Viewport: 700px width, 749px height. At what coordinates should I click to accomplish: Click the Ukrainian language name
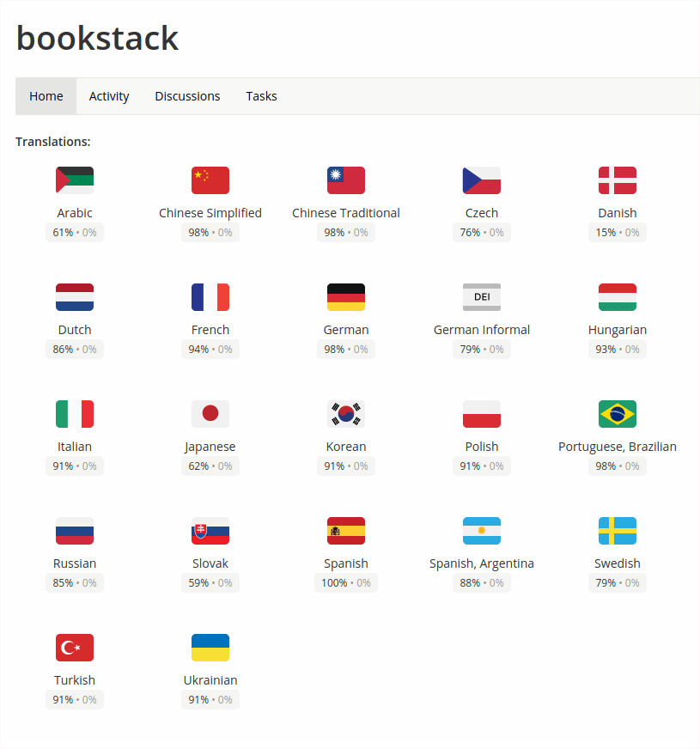click(x=210, y=680)
